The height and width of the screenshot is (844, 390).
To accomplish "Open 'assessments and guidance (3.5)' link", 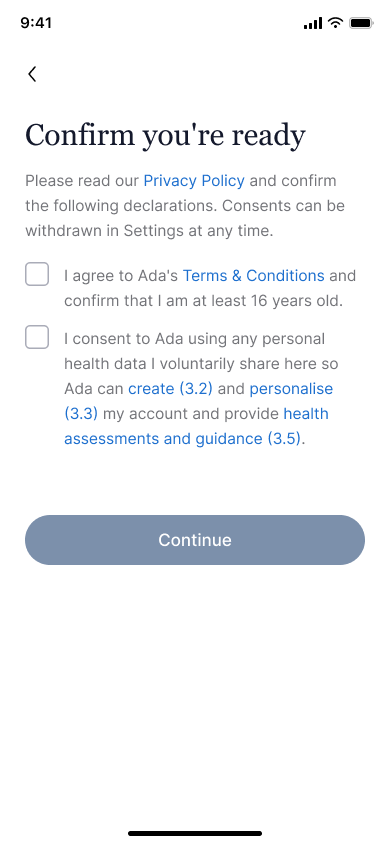I will pos(182,439).
